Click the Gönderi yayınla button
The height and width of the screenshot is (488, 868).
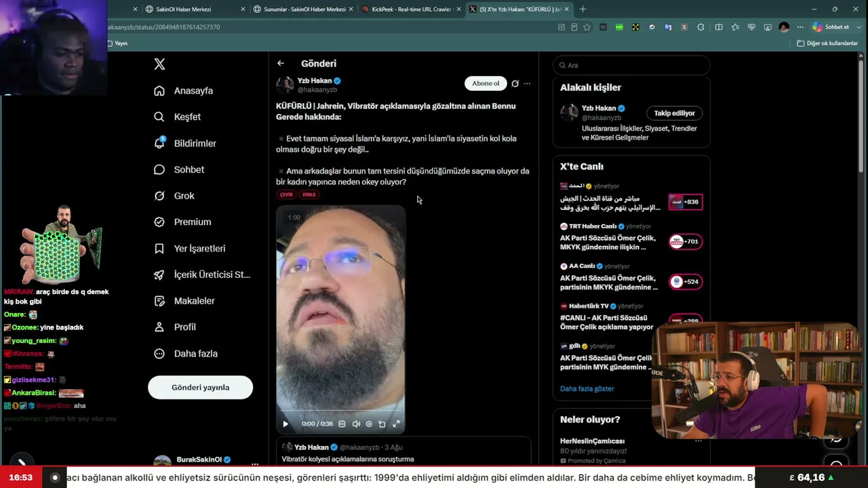point(200,388)
